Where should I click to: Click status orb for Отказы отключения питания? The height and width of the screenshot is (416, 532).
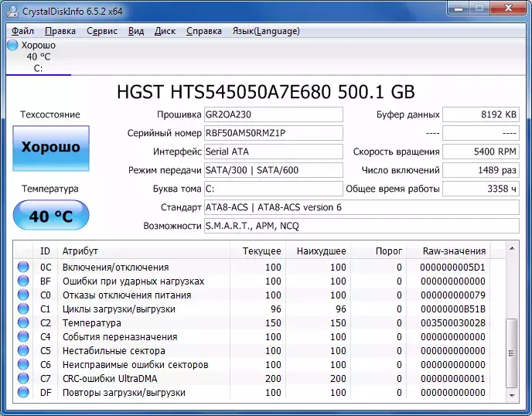pyautogui.click(x=23, y=295)
